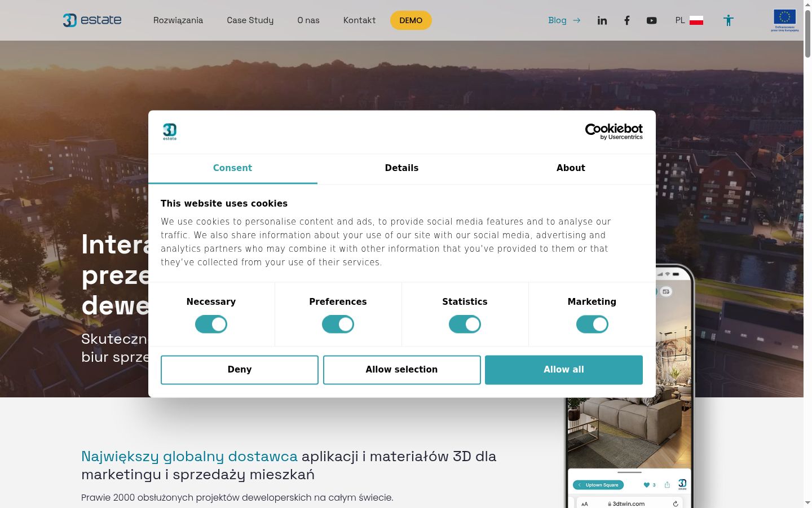Select the Consent tab
Viewport: 812px width, 508px height.
pyautogui.click(x=232, y=168)
